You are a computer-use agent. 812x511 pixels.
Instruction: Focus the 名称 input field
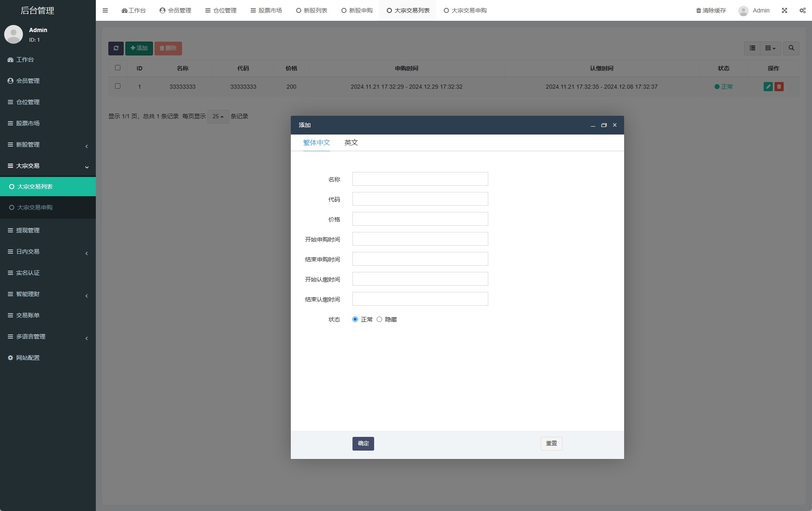[x=420, y=179]
